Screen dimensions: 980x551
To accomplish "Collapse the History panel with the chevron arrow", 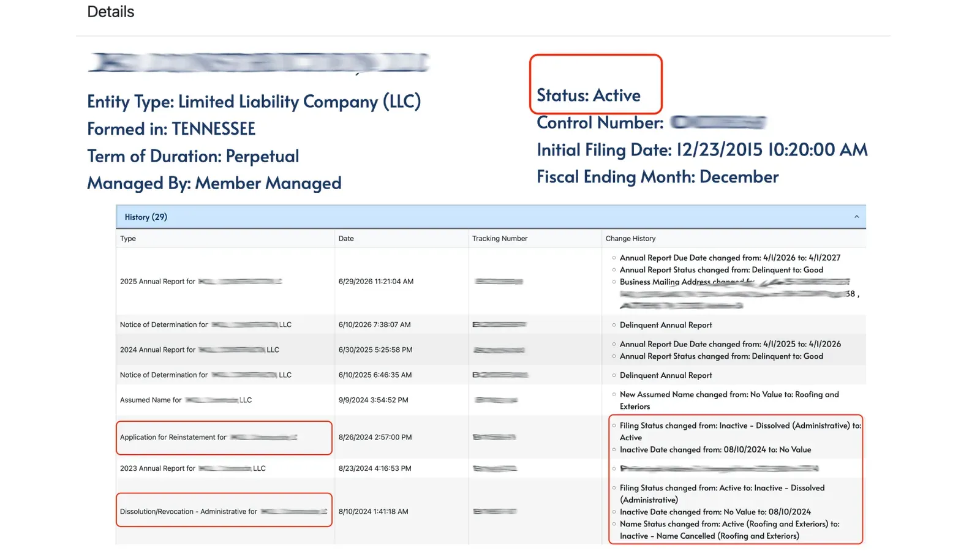I will tap(856, 217).
